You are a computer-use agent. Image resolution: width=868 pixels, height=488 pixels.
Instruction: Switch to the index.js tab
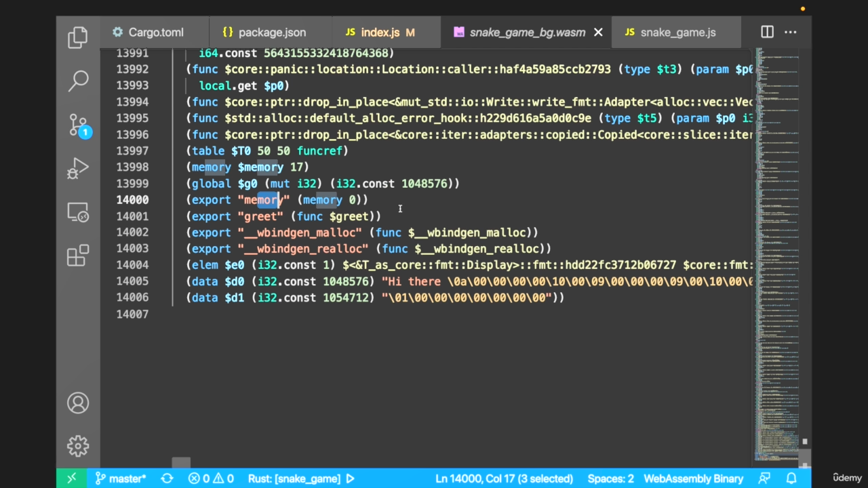[x=380, y=33]
